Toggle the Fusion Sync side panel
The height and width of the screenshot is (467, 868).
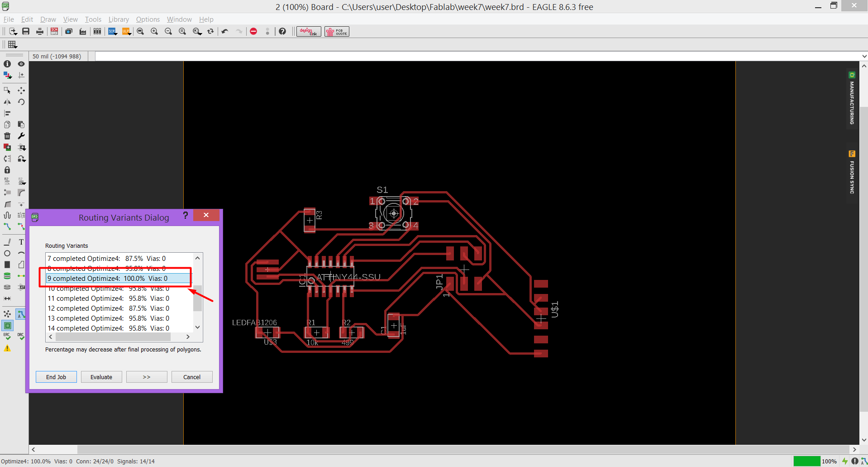852,173
